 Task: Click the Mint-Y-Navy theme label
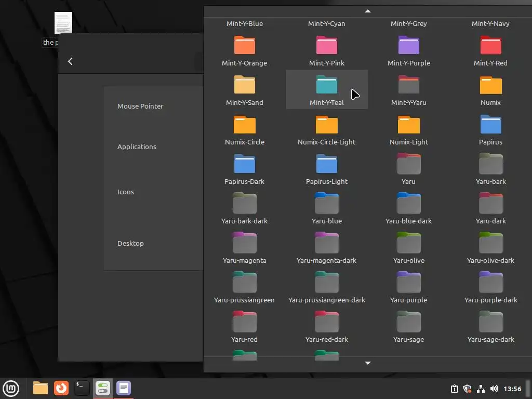(x=490, y=24)
